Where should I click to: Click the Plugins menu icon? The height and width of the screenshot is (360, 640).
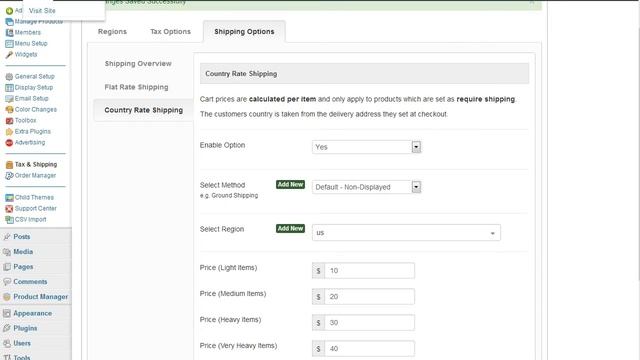click(x=7, y=329)
